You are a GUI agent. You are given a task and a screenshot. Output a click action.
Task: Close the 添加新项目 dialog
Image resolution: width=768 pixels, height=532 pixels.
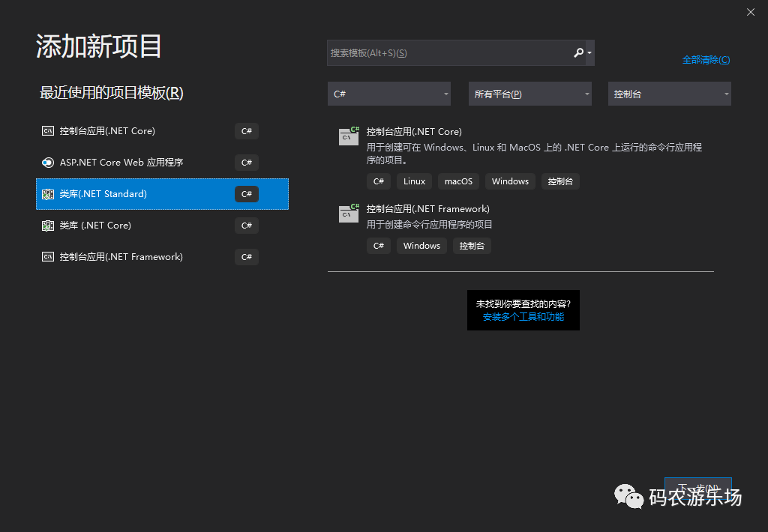click(x=750, y=12)
